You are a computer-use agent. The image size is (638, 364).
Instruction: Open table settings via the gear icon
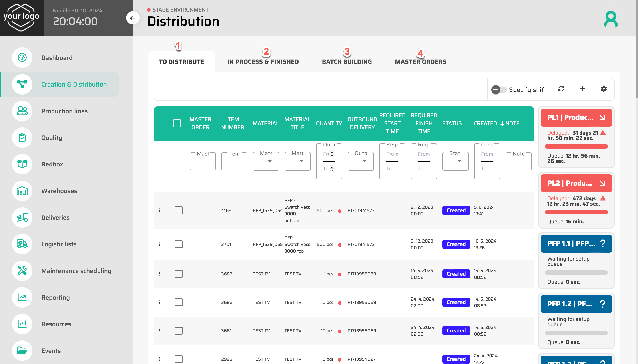[x=604, y=89]
